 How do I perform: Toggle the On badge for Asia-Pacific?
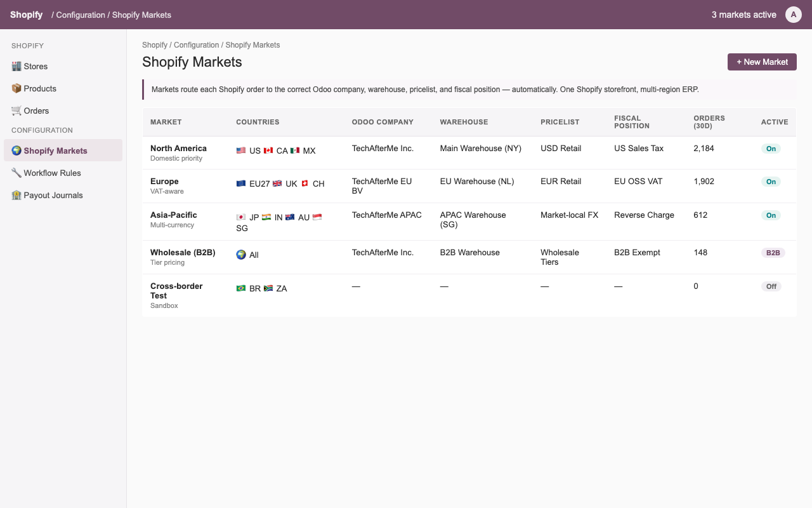coord(771,215)
